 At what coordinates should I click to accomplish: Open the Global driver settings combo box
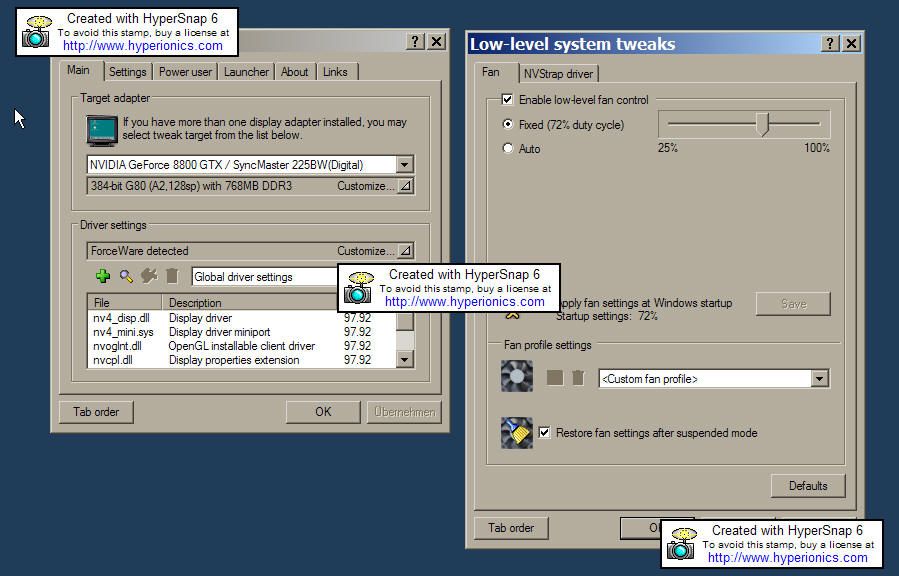coord(265,277)
